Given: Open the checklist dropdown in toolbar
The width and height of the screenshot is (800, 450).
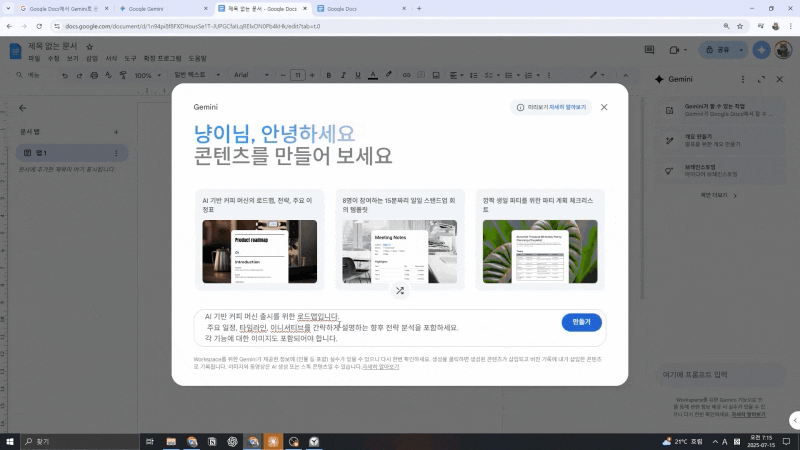Looking at the screenshot, I should (492, 76).
